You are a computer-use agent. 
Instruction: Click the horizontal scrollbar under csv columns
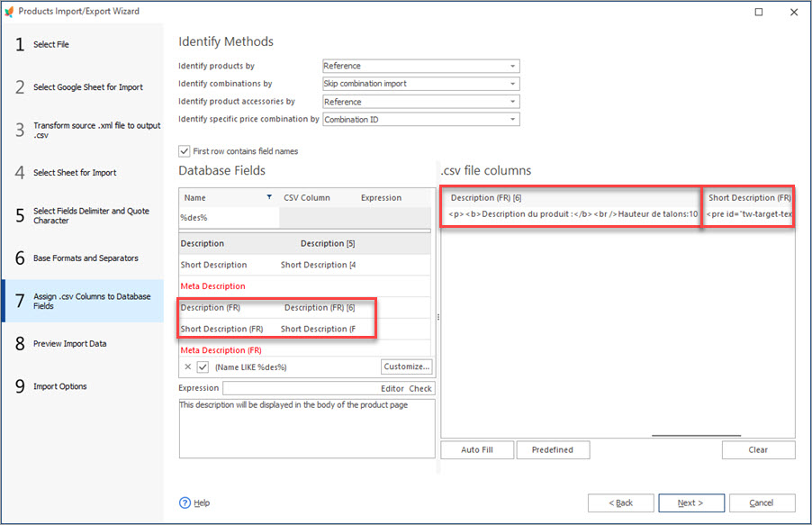[696, 435]
